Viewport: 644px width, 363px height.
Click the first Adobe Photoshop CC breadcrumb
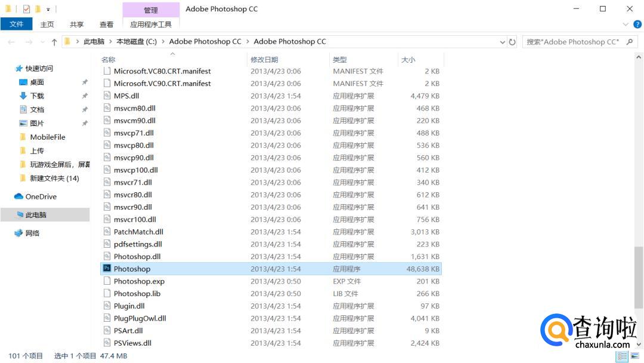click(205, 42)
